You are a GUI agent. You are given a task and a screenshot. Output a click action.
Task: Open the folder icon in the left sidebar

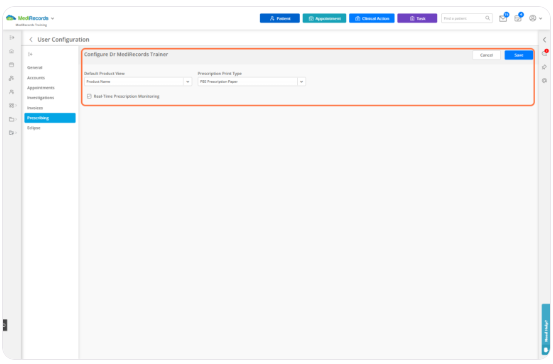(x=11, y=119)
